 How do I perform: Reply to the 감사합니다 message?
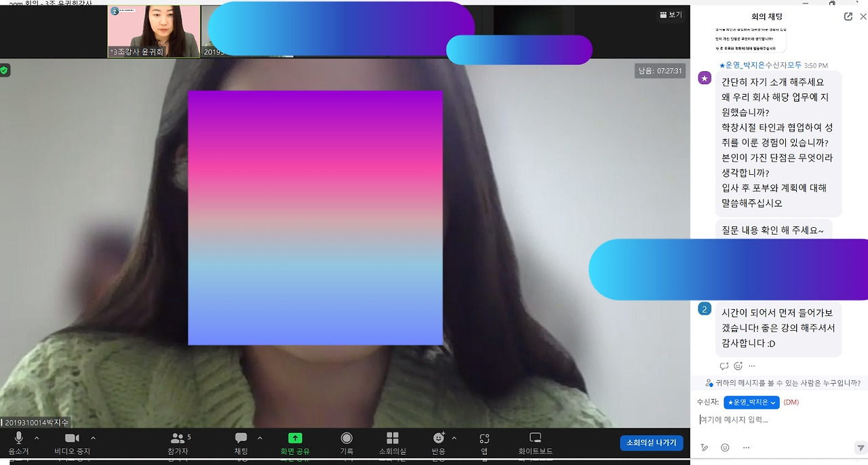click(x=724, y=366)
